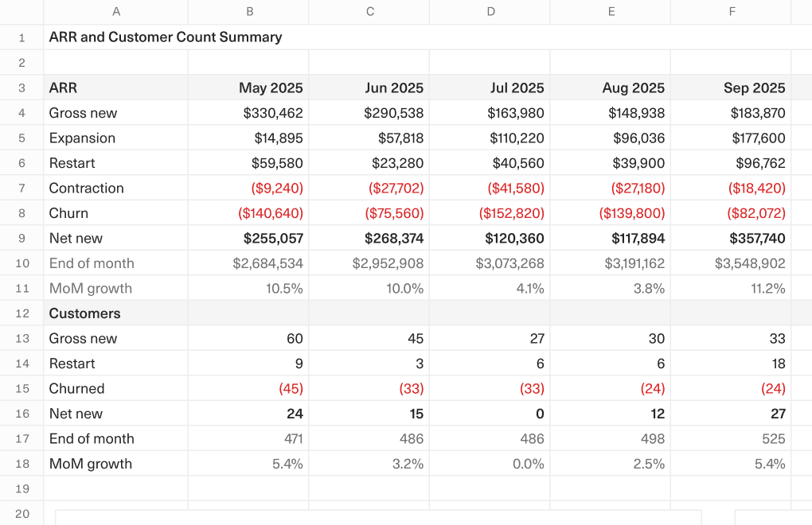Select the End of month customer count 525

(x=732, y=438)
